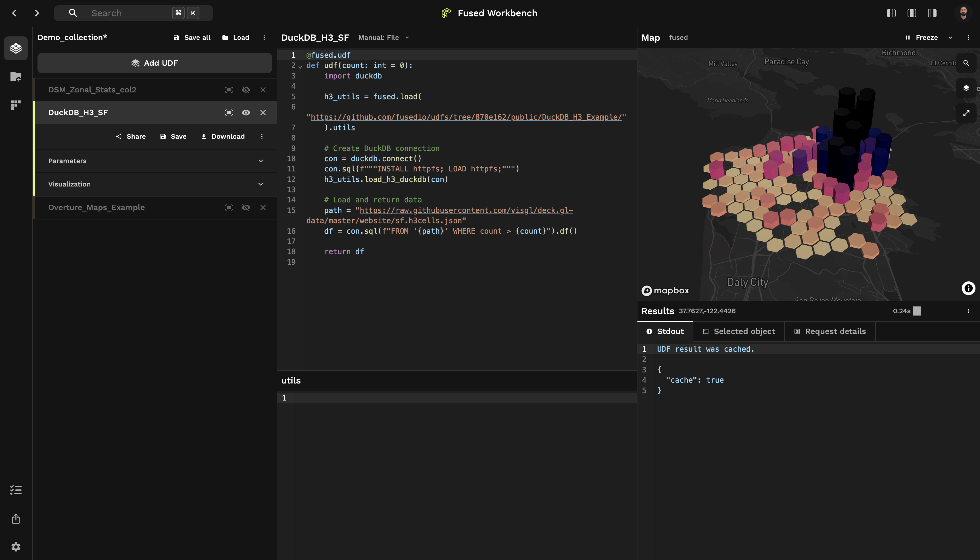Open the share/export sidebar icon
Image resolution: width=980 pixels, height=560 pixels.
16,518
